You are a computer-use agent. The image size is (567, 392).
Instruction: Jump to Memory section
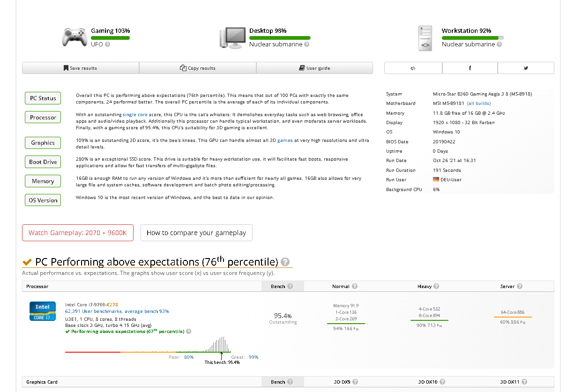43,181
